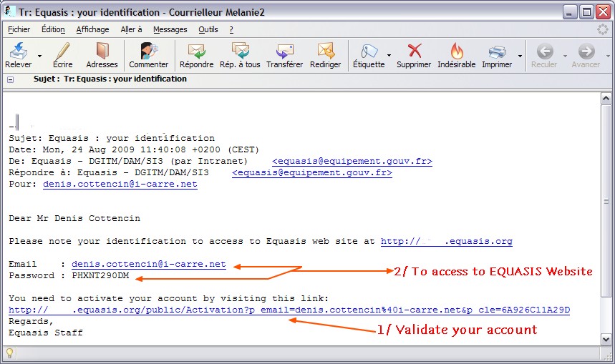Open the Édition menu
This screenshot has height=364, width=615.
point(54,29)
